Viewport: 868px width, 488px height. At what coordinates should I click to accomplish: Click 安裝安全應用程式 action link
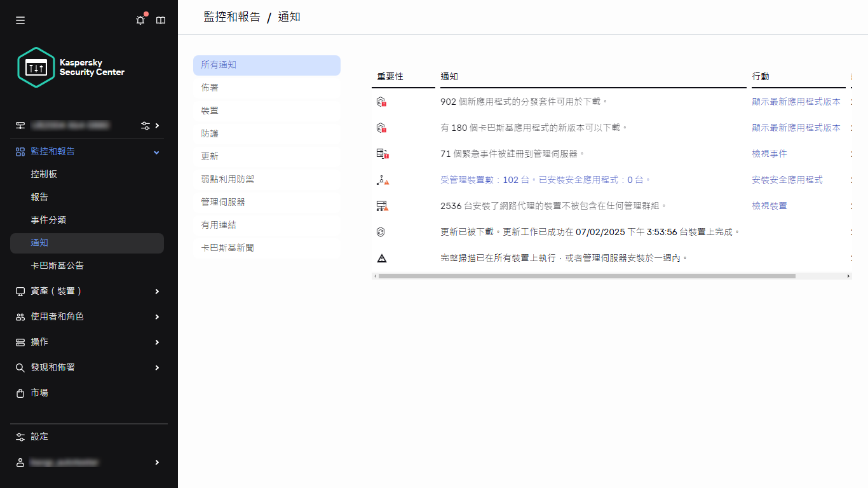pyautogui.click(x=788, y=180)
